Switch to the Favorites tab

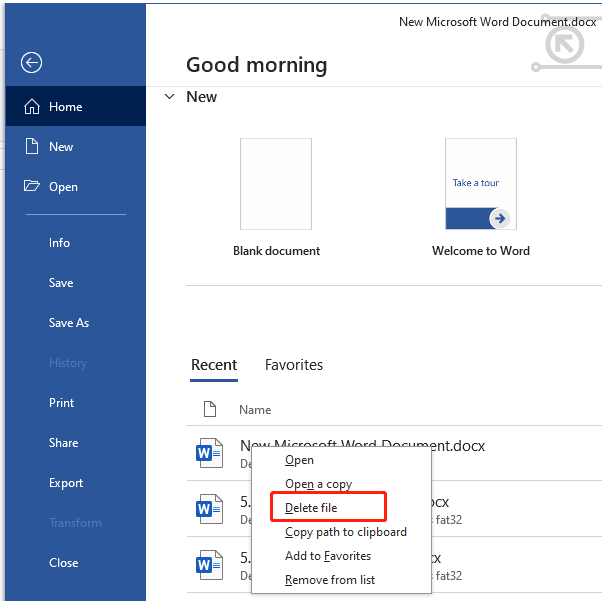pyautogui.click(x=294, y=365)
